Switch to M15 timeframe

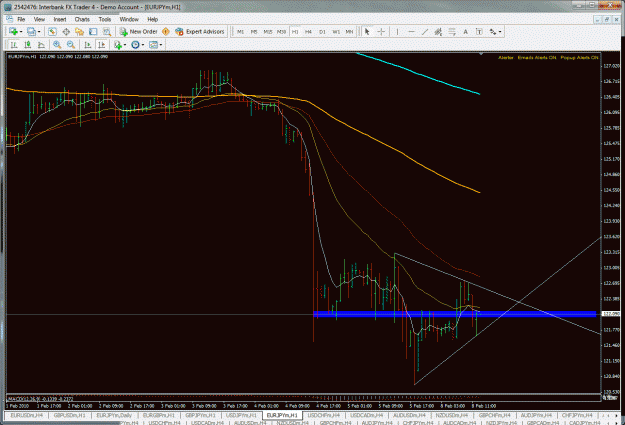click(267, 31)
